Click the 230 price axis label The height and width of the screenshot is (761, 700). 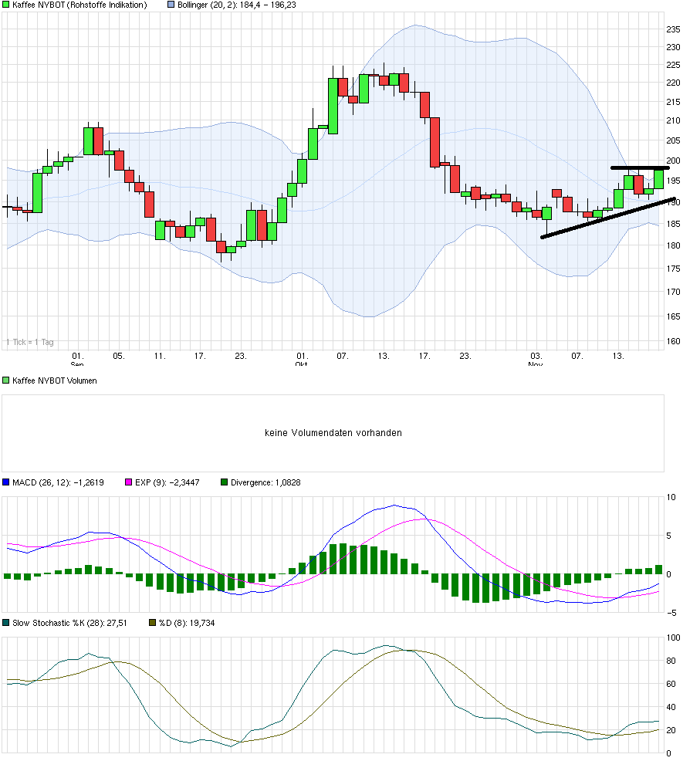point(673,48)
